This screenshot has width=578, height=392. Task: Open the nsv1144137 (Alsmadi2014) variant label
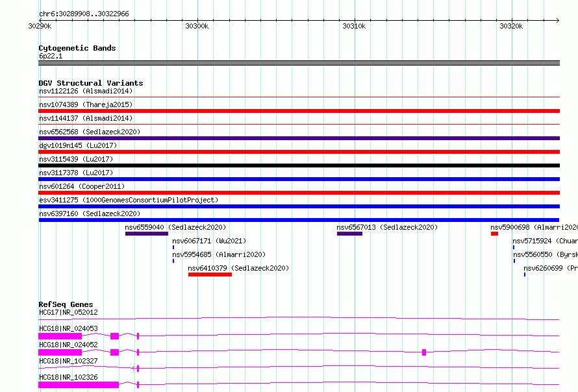tap(86, 118)
